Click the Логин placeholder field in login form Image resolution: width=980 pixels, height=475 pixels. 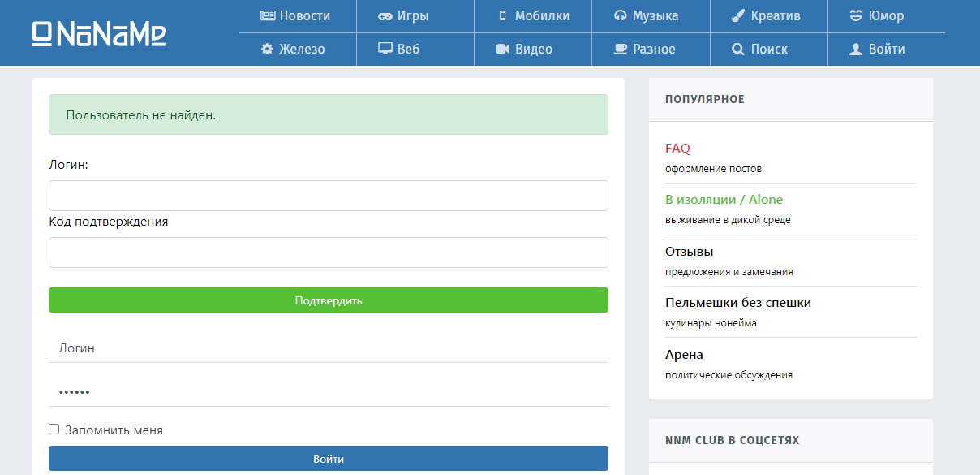tap(329, 348)
